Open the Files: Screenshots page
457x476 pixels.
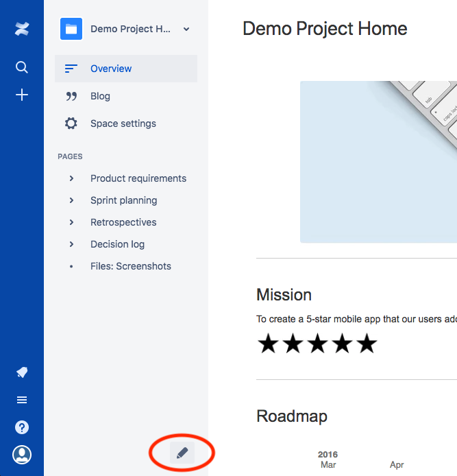click(131, 266)
